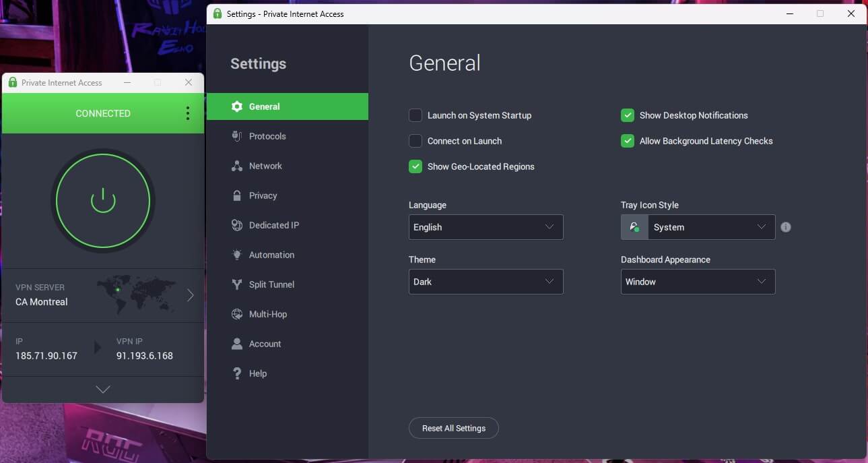
Task: Click the IP address 185.71.90.167
Action: click(46, 356)
